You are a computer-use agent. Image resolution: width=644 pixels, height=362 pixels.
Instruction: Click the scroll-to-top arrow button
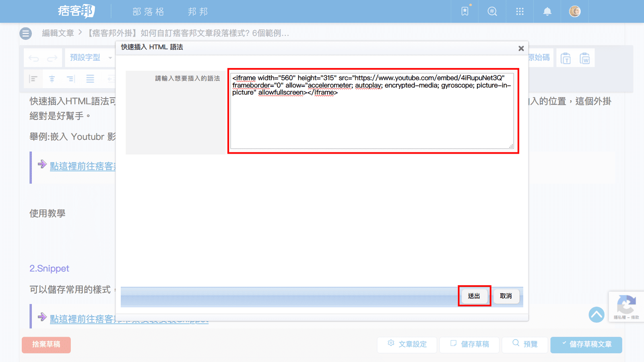coord(597,315)
